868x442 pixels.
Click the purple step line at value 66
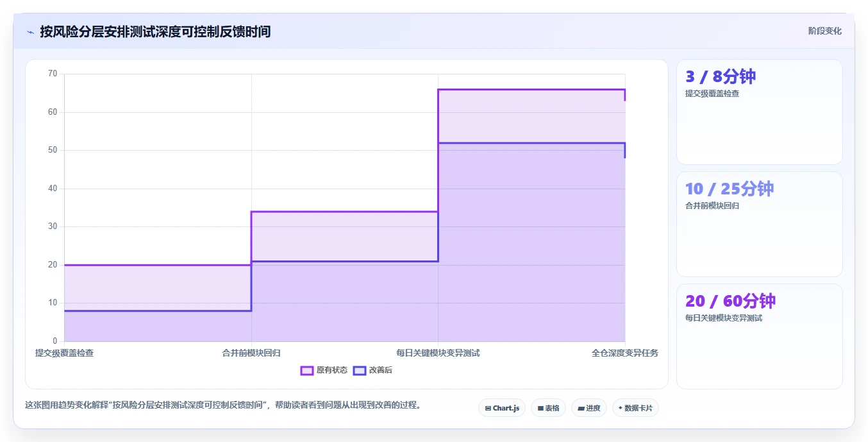pos(531,89)
